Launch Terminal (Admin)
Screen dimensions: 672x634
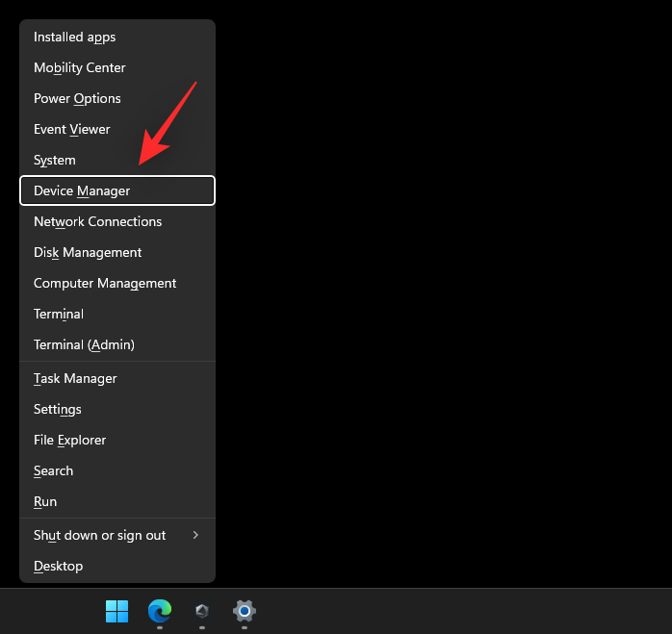(117, 344)
